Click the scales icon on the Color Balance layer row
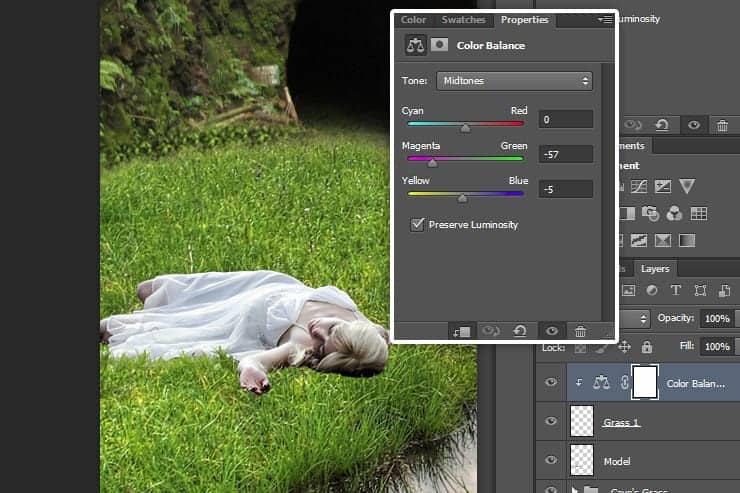Screen dimensions: 740x493 601,383
